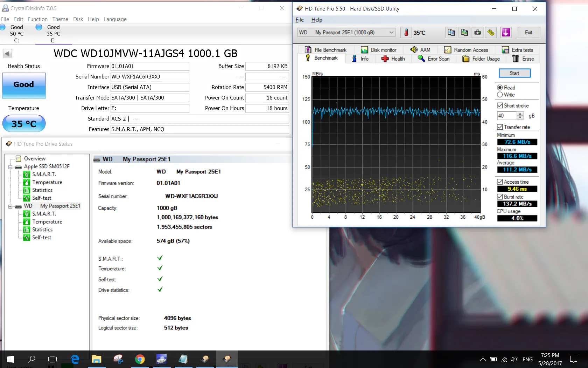Open File menu in CrystalDiskInfo

[5, 19]
